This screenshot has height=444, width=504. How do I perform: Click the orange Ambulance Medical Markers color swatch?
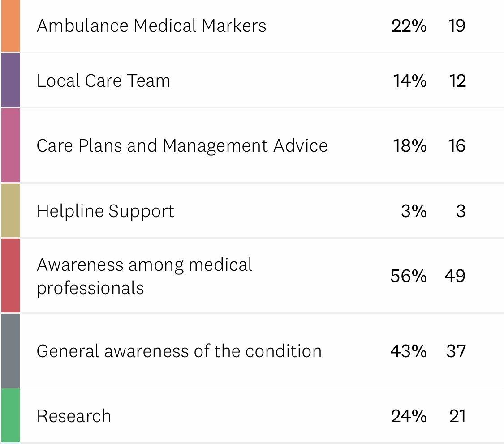coord(10,26)
